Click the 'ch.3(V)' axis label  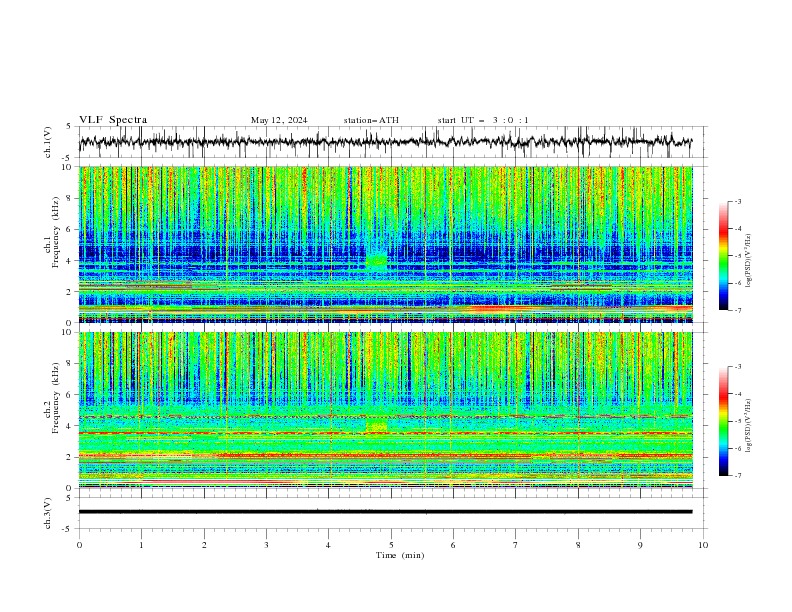pos(48,513)
